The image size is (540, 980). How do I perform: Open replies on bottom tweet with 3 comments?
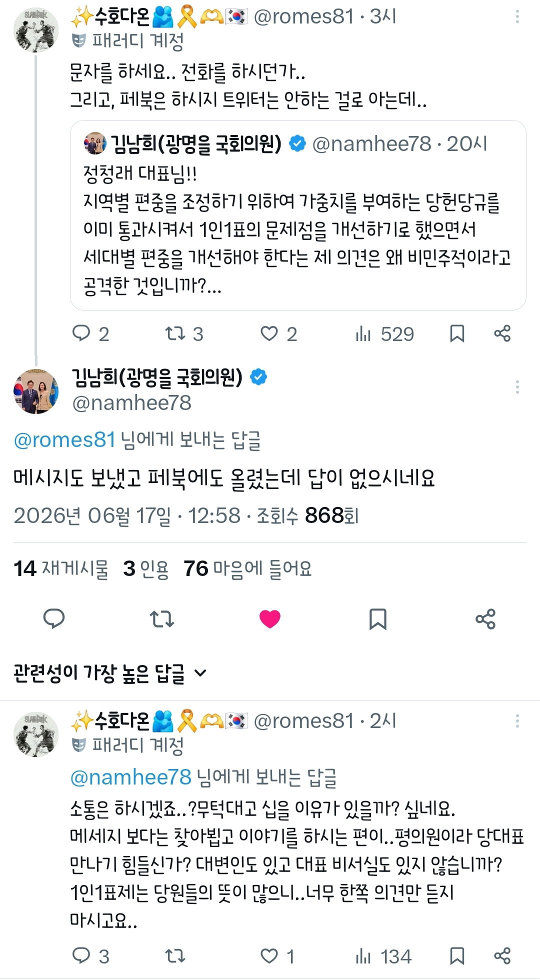tap(90, 956)
